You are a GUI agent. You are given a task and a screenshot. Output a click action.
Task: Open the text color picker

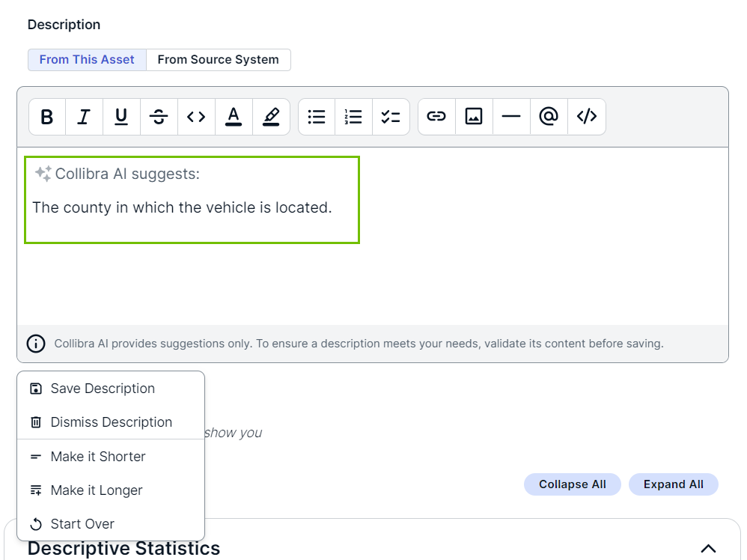point(234,117)
